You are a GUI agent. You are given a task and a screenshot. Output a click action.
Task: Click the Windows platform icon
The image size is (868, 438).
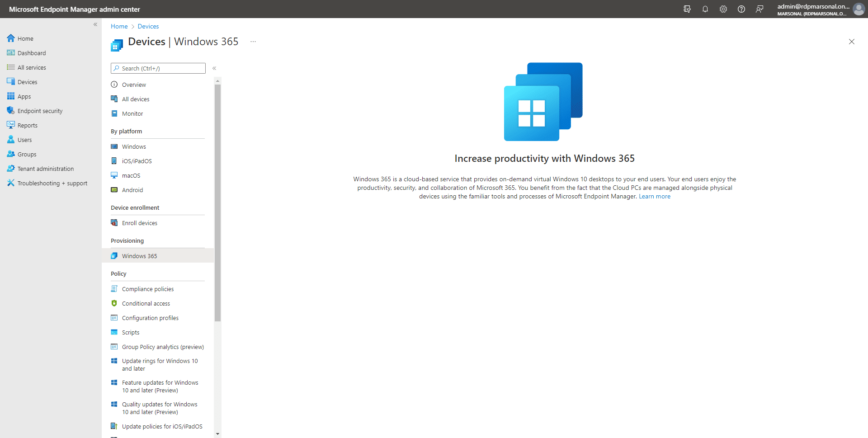(114, 146)
